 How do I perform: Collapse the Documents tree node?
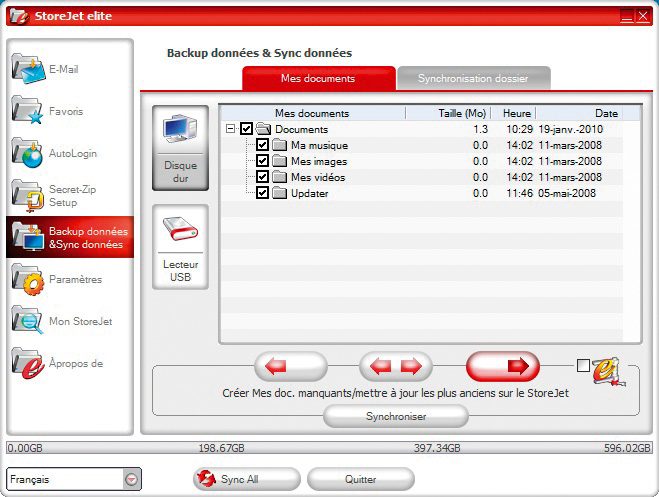point(231,129)
